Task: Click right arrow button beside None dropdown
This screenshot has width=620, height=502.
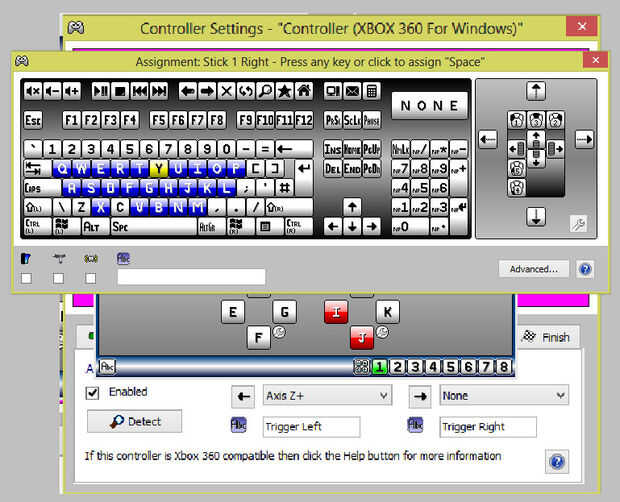Action: point(420,396)
